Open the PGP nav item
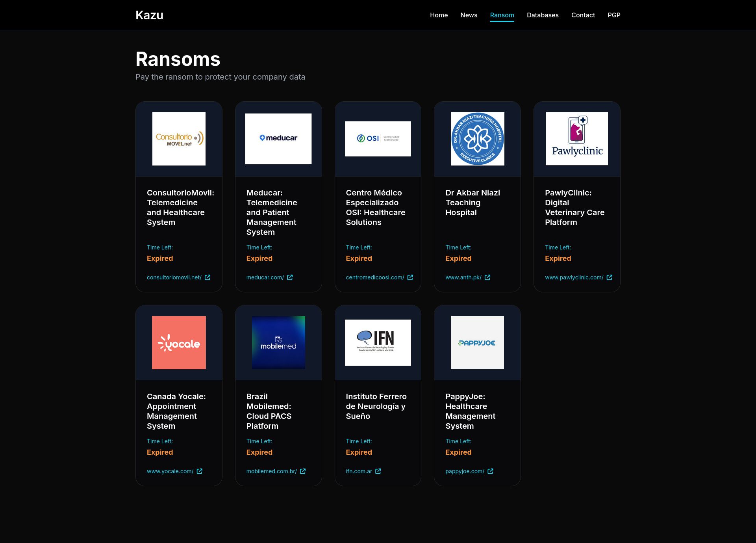This screenshot has height=543, width=756. pos(614,15)
